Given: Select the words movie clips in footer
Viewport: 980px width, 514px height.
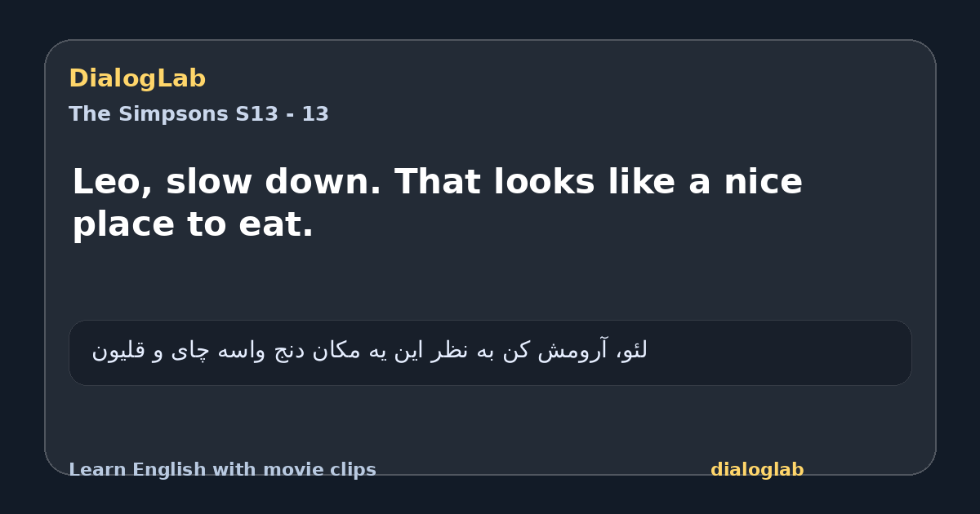Looking at the screenshot, I should click(319, 470).
